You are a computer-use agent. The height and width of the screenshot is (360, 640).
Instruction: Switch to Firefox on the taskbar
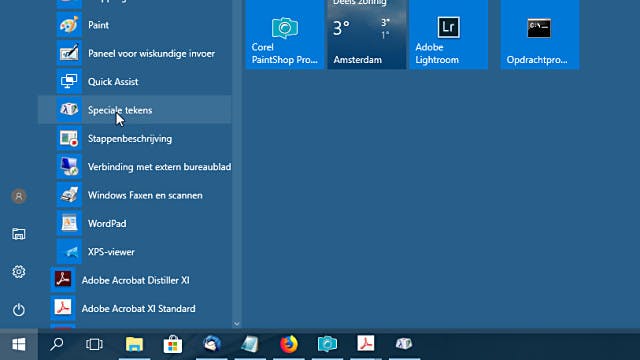click(289, 344)
